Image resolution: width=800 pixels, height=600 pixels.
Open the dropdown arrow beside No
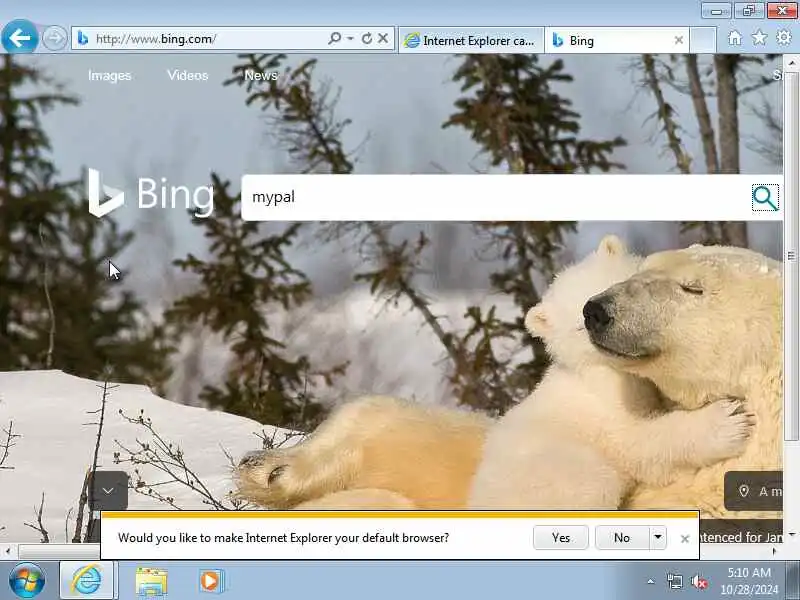point(658,538)
